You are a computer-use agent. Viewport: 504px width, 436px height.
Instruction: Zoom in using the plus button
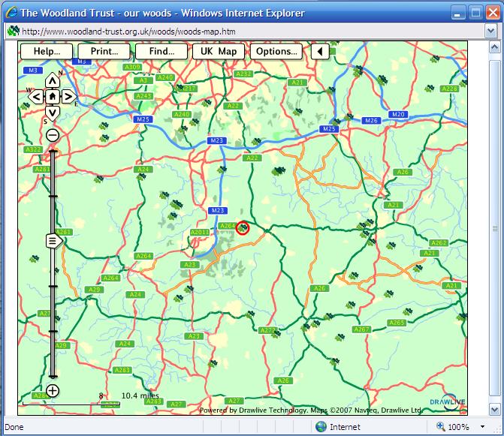point(53,391)
